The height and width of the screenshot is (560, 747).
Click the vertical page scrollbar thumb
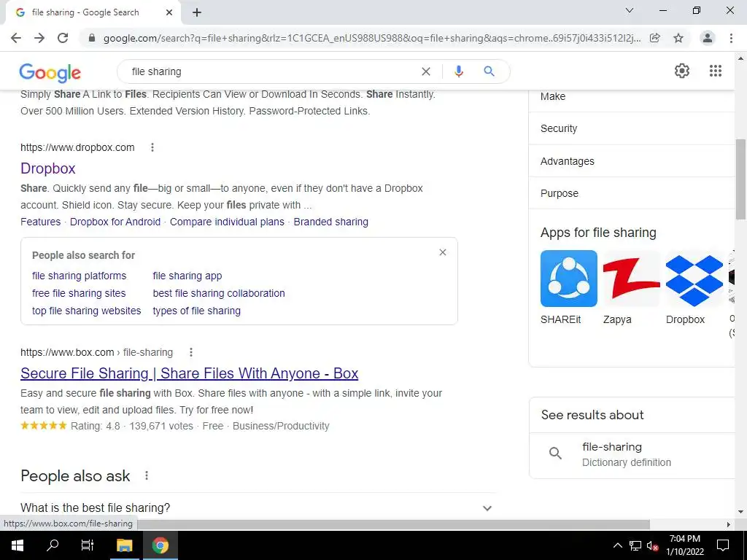[x=741, y=179]
